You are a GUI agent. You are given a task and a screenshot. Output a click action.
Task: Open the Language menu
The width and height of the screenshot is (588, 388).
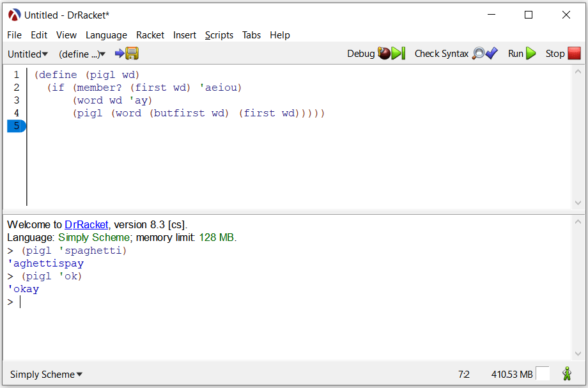(x=106, y=35)
